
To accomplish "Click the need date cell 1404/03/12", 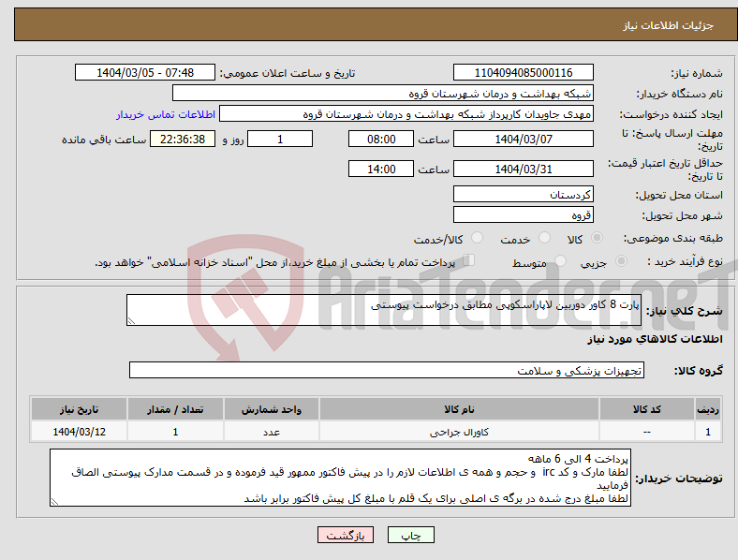I will [x=79, y=432].
